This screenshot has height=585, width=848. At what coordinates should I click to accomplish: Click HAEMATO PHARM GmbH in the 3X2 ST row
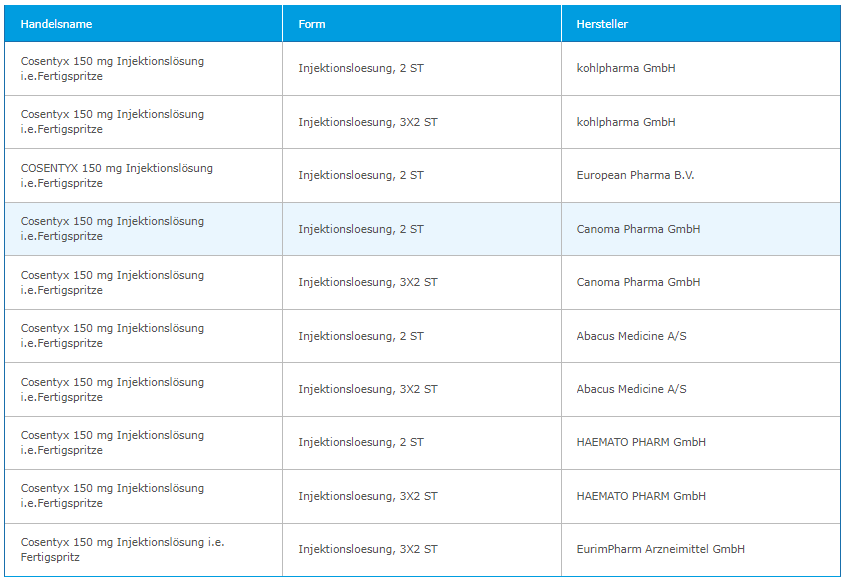click(x=641, y=496)
